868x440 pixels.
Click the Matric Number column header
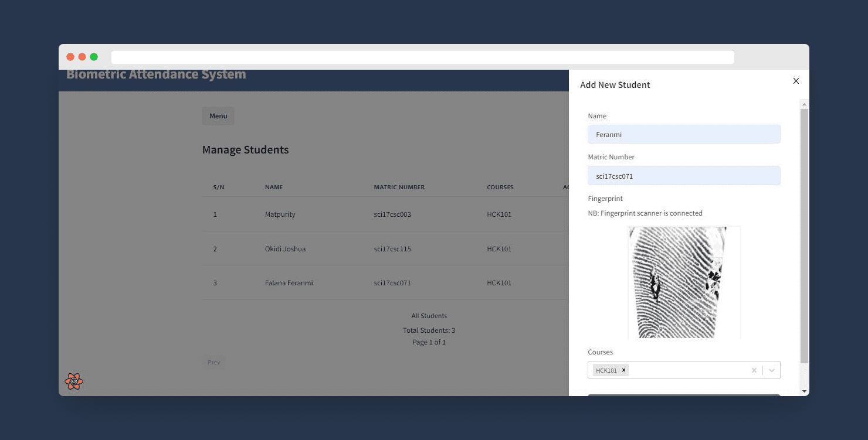point(399,187)
